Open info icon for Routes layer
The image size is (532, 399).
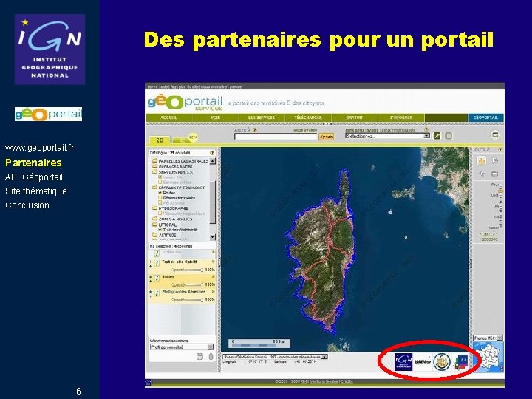pyautogui.click(x=157, y=279)
